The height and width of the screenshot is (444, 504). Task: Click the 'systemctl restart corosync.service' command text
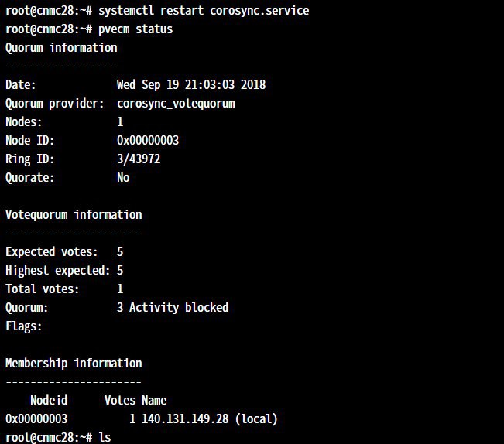[x=204, y=11]
